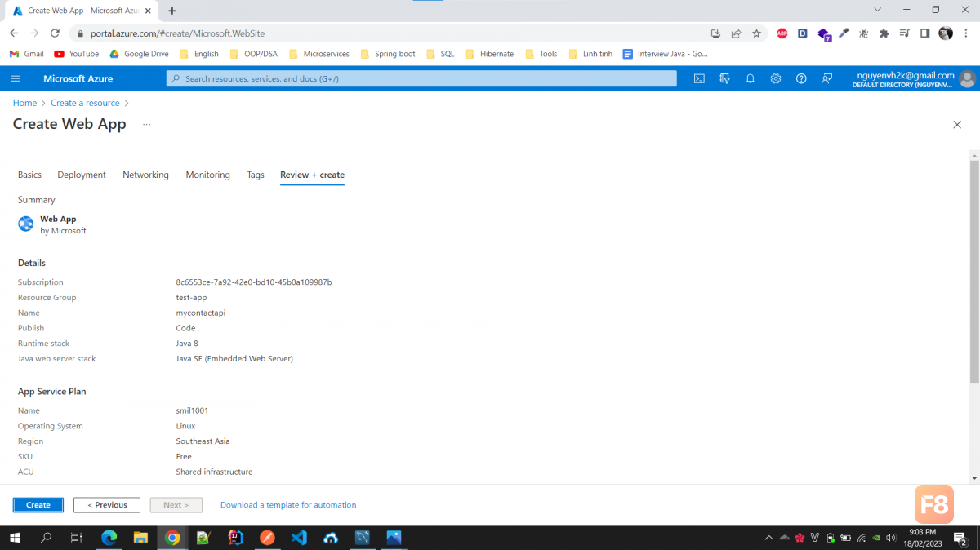Go back in browser history
The width and height of the screenshot is (980, 550).
14,33
